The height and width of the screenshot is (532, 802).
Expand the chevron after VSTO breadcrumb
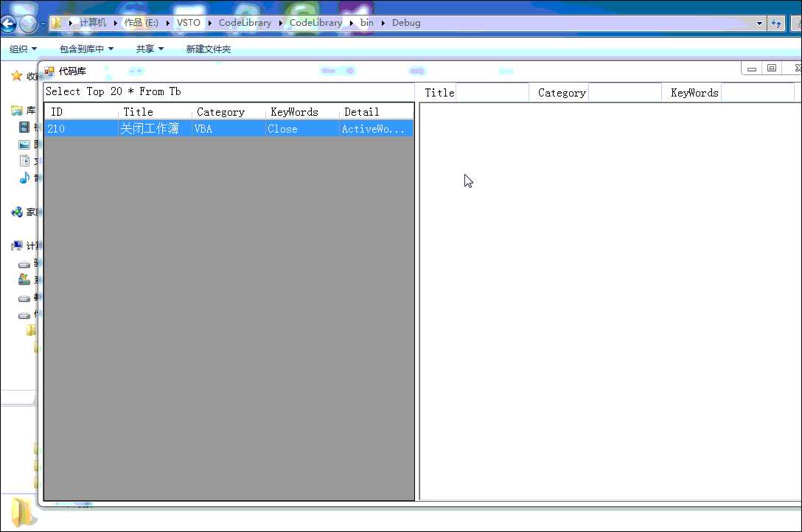pyautogui.click(x=209, y=23)
